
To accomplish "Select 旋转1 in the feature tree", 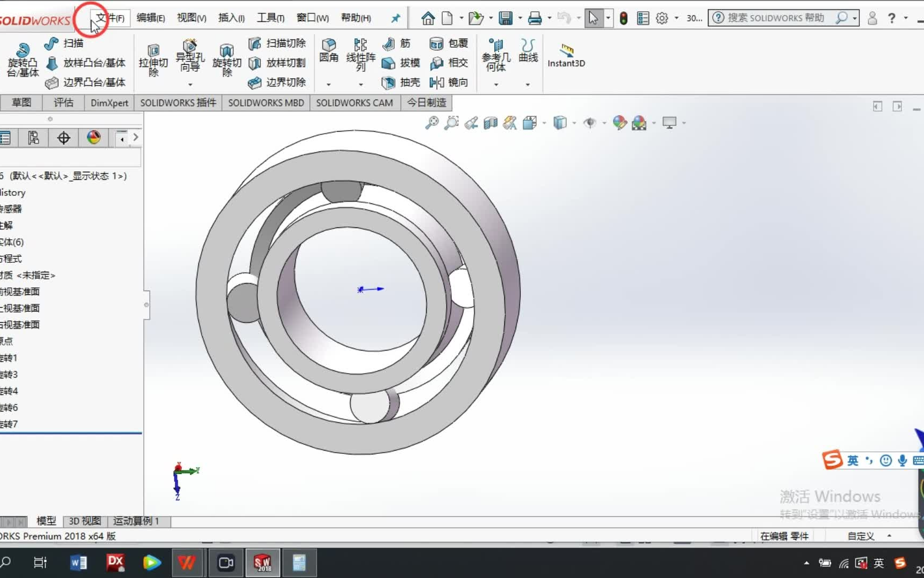I will click(8, 358).
